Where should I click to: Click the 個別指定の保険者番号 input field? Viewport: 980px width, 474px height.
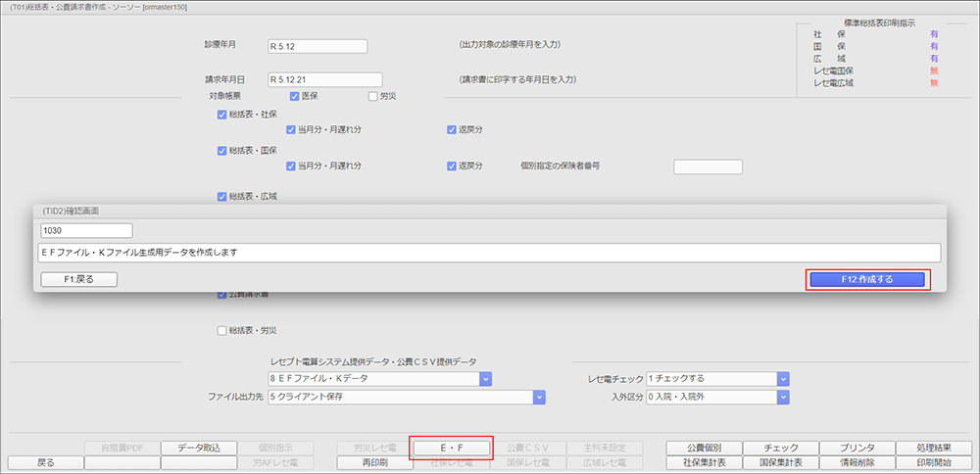pos(708,166)
